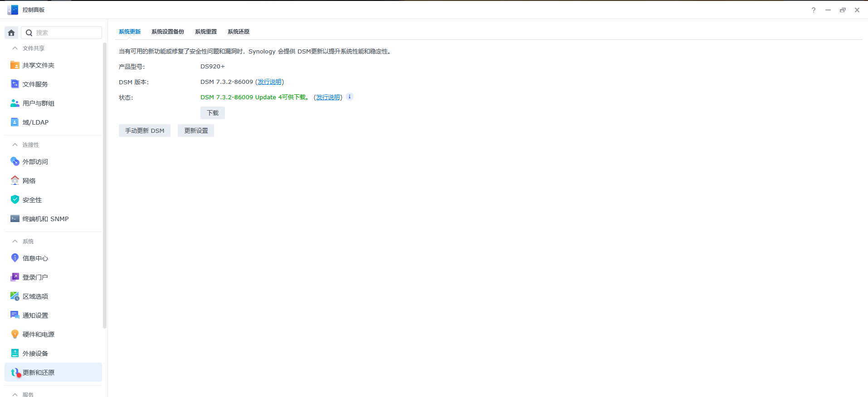Open 发行说明 link next to DSM version
This screenshot has width=868, height=397.
point(269,82)
